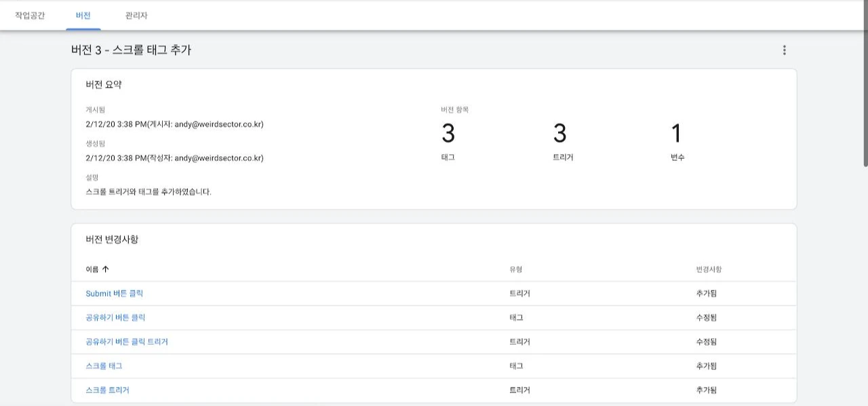Click the 버전 요약 section heading
The height and width of the screenshot is (406, 868).
[104, 85]
